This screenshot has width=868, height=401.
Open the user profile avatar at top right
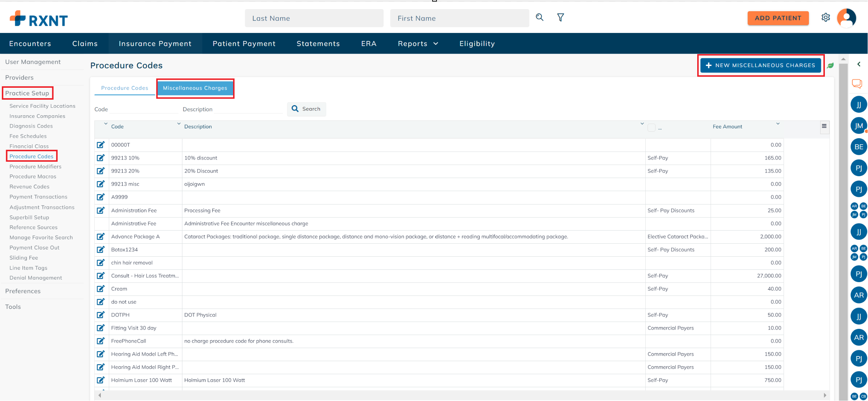point(847,18)
